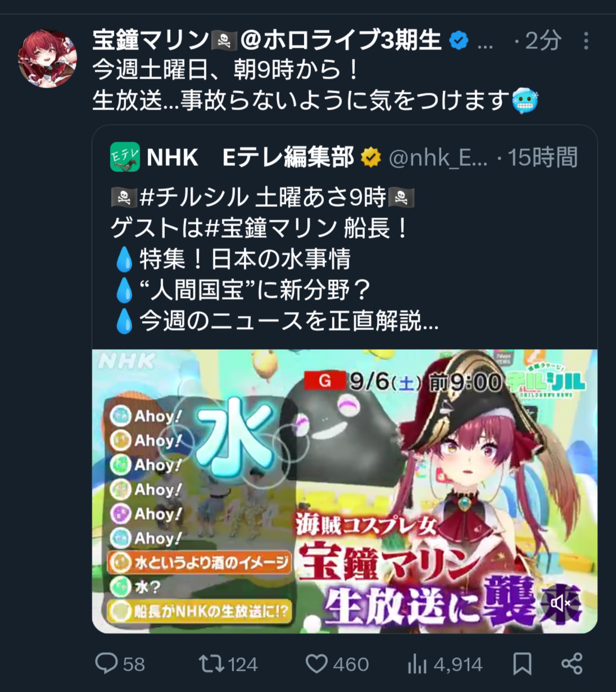Screen dimensions: 616x692
Task: Tap the share icon
Action: [572, 664]
